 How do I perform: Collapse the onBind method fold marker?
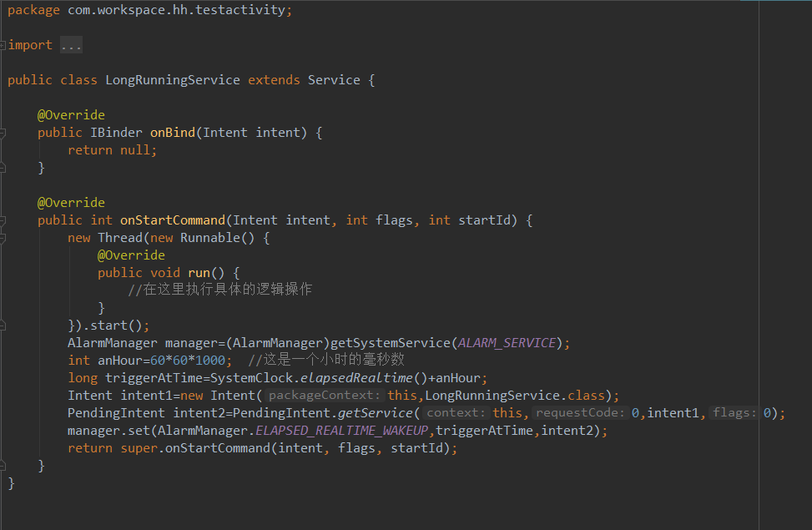click(3, 134)
